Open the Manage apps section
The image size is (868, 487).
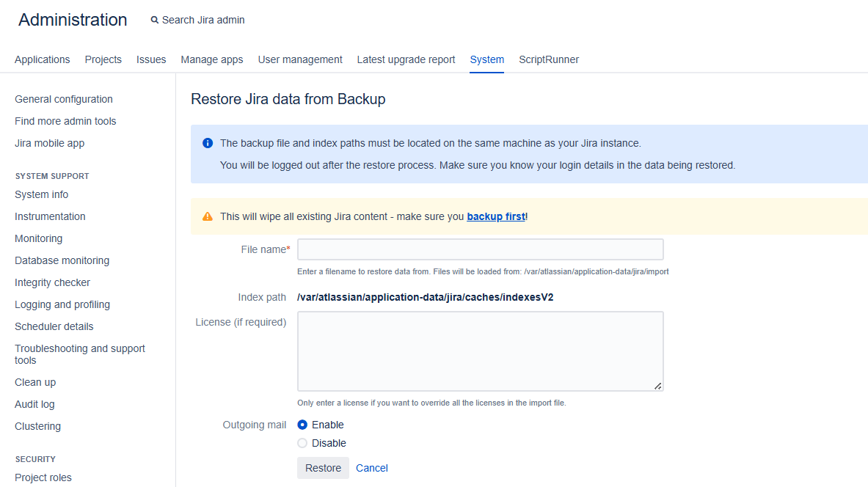(211, 59)
